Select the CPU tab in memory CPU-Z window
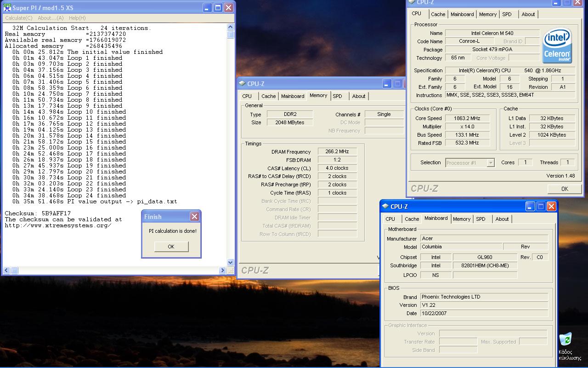Image resolution: width=588 pixels, height=368 pixels. coord(247,96)
